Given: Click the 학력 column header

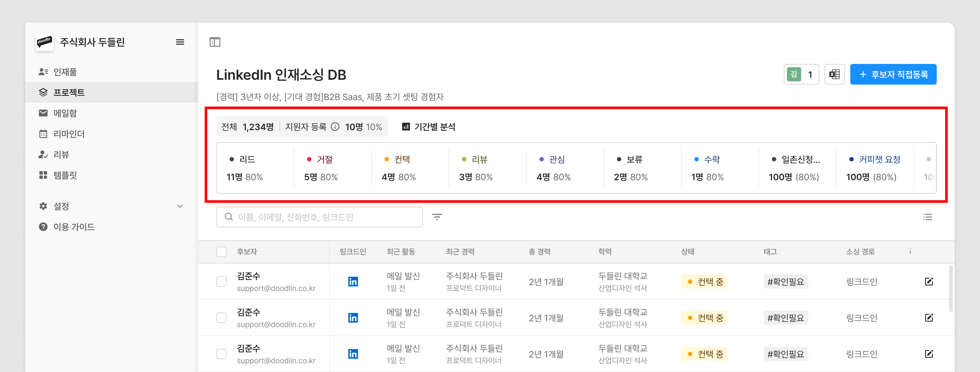Looking at the screenshot, I should click(x=605, y=252).
